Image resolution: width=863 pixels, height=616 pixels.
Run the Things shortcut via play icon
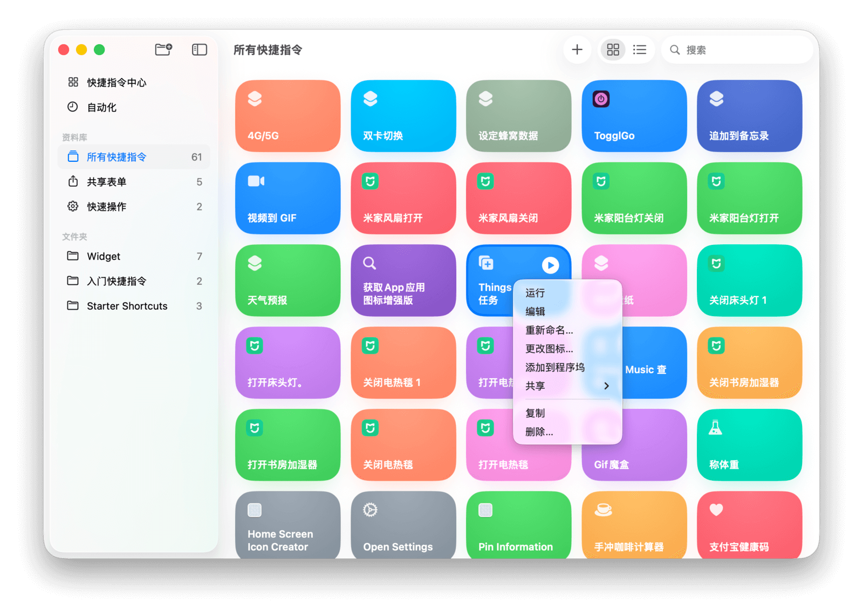pyautogui.click(x=550, y=265)
